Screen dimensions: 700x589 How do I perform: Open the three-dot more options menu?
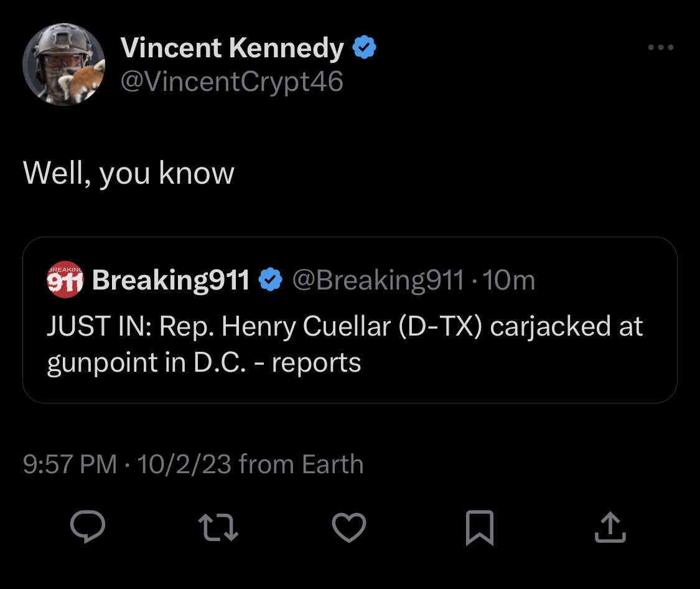(x=660, y=47)
